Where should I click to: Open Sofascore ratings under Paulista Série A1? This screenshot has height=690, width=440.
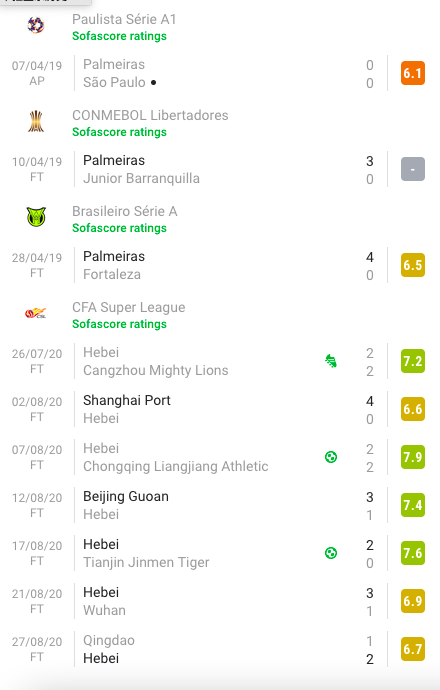point(119,36)
